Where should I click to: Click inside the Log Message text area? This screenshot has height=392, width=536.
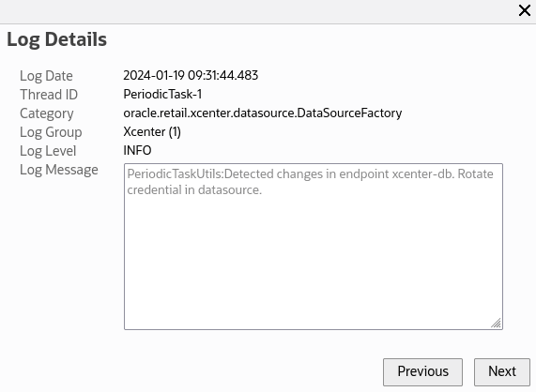click(x=314, y=247)
